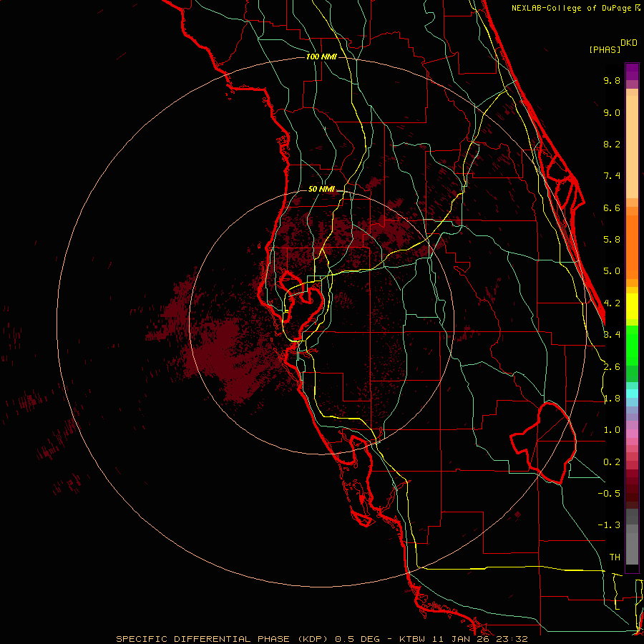Click the 50 NMI range ring label
The image size is (644, 644).
tap(321, 189)
